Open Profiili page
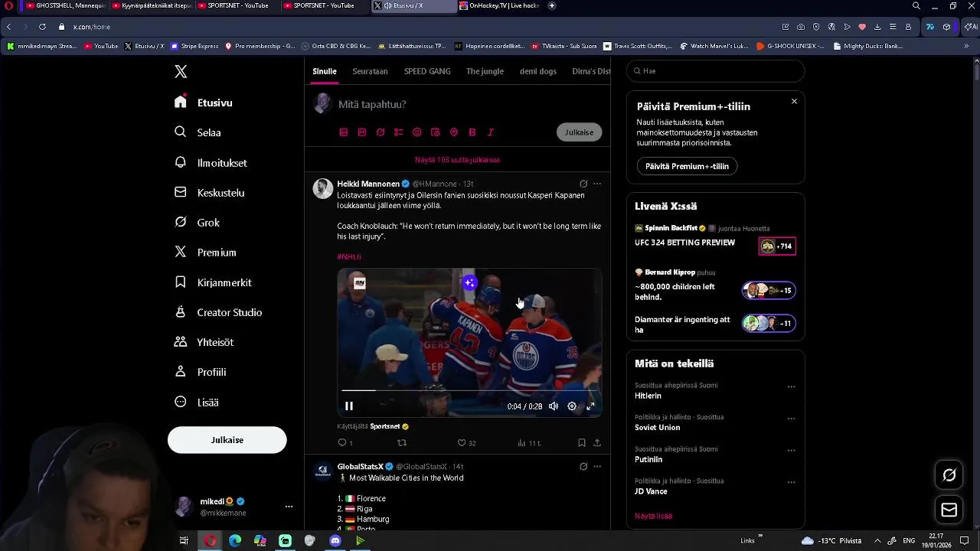This screenshot has width=980, height=551. coord(201,372)
